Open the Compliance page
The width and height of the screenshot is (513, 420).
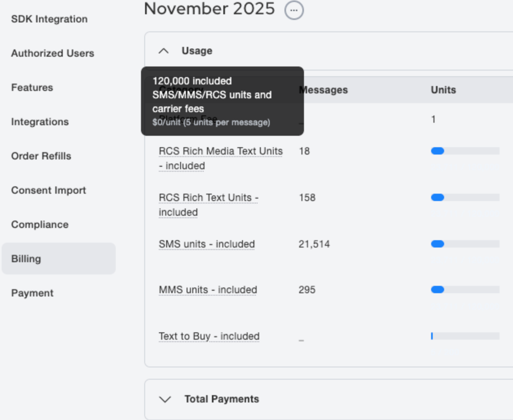[40, 225]
